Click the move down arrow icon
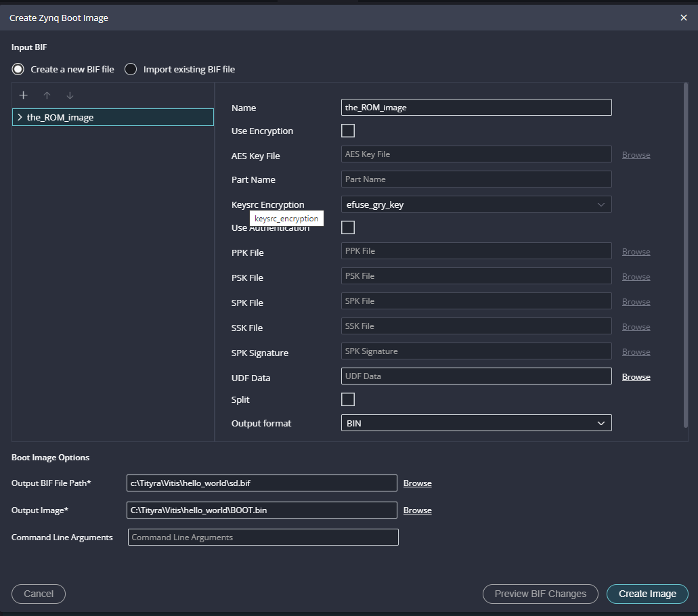 coord(70,95)
